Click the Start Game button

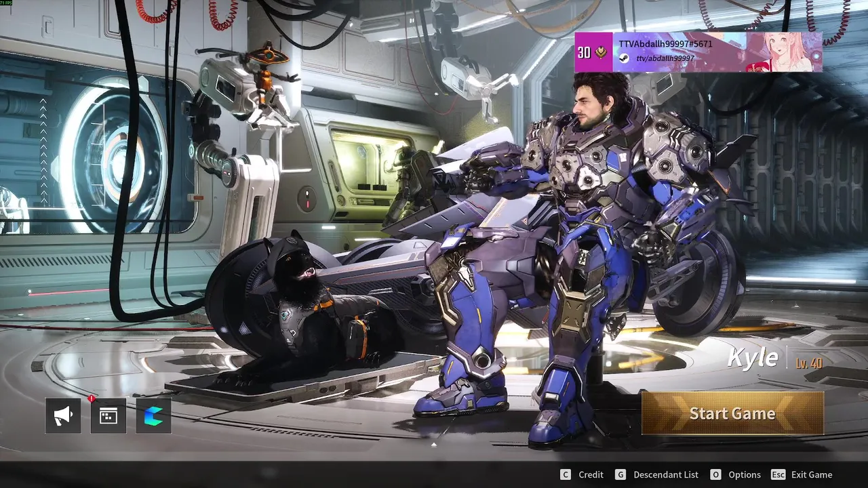(732, 413)
